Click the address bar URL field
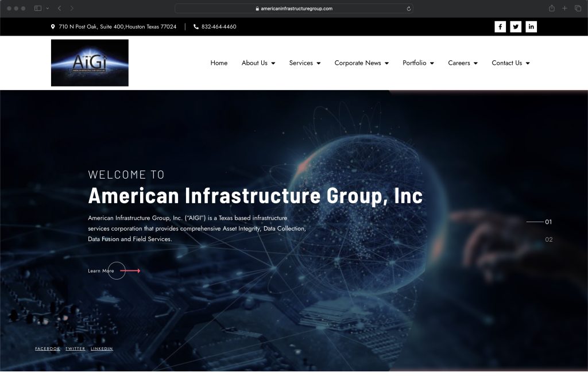Screen dimensions: 588x376 pyautogui.click(x=294, y=9)
